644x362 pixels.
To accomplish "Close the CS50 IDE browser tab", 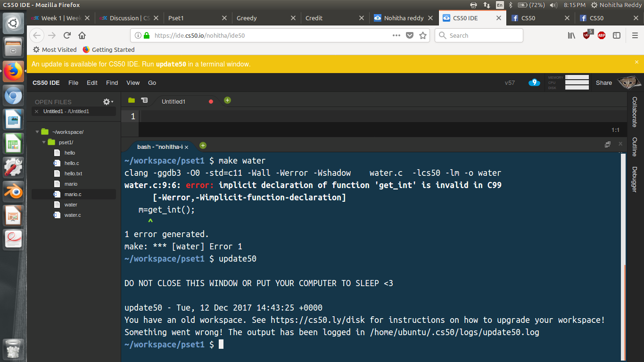I will (499, 18).
